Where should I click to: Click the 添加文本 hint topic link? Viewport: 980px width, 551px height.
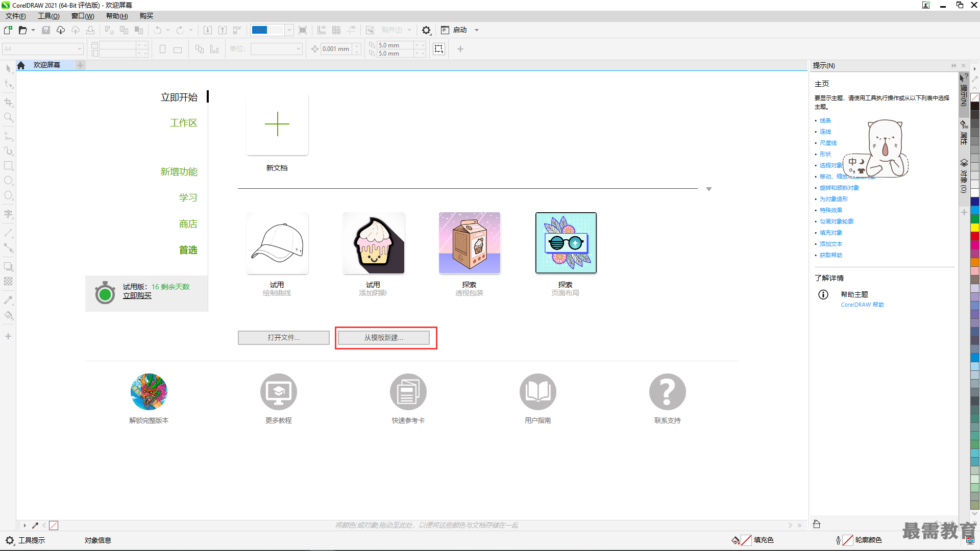(831, 244)
